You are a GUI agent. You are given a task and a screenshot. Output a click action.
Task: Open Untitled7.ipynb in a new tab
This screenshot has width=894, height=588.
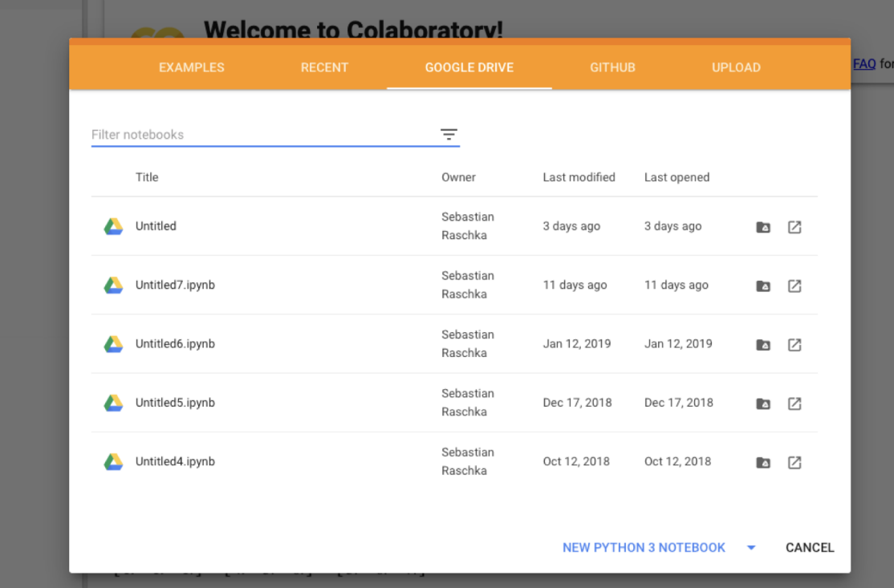[x=794, y=286]
